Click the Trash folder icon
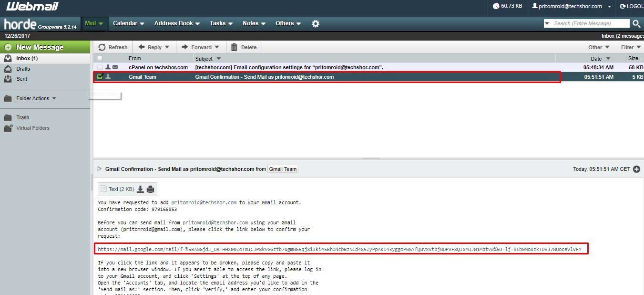This screenshot has height=295, width=644. [8, 117]
